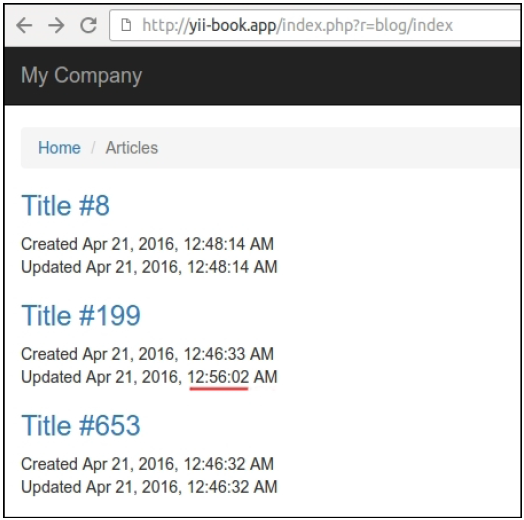Open article Title #653
The width and height of the screenshot is (524, 520).
[x=81, y=425]
